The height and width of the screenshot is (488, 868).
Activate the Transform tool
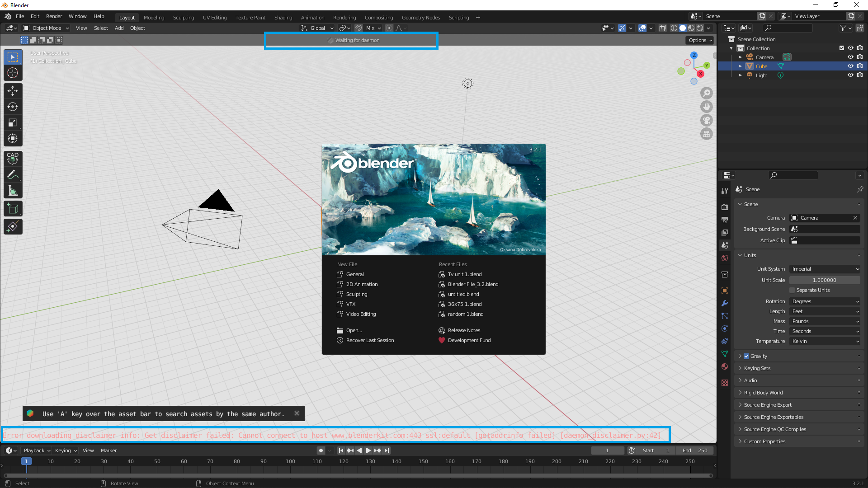point(13,138)
